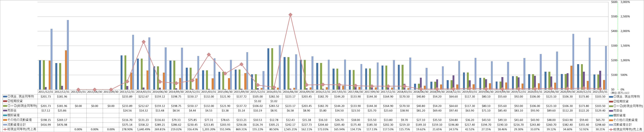Click the $283.52 total cash equivalents cell
The image size is (644, 132).
274,106
